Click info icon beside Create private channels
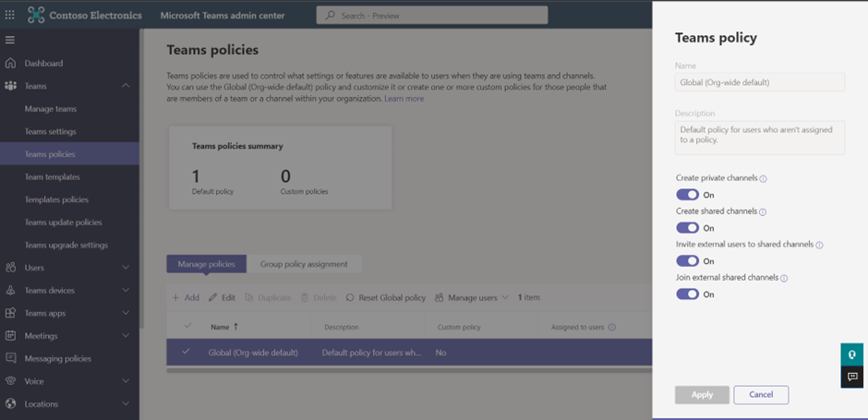The height and width of the screenshot is (420, 868). pyautogui.click(x=763, y=179)
